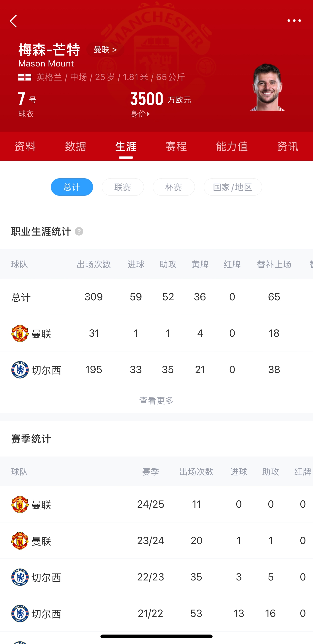Tap Manchester United crest for 24/25 season
Viewport: 313px width, 644px height.
[x=20, y=504]
